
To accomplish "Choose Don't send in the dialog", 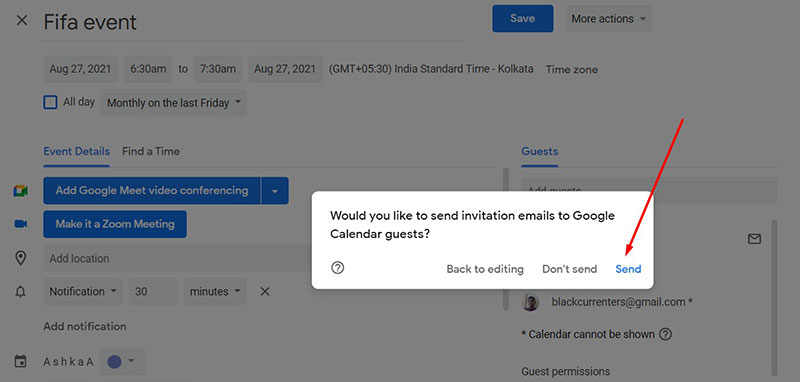I will [569, 269].
